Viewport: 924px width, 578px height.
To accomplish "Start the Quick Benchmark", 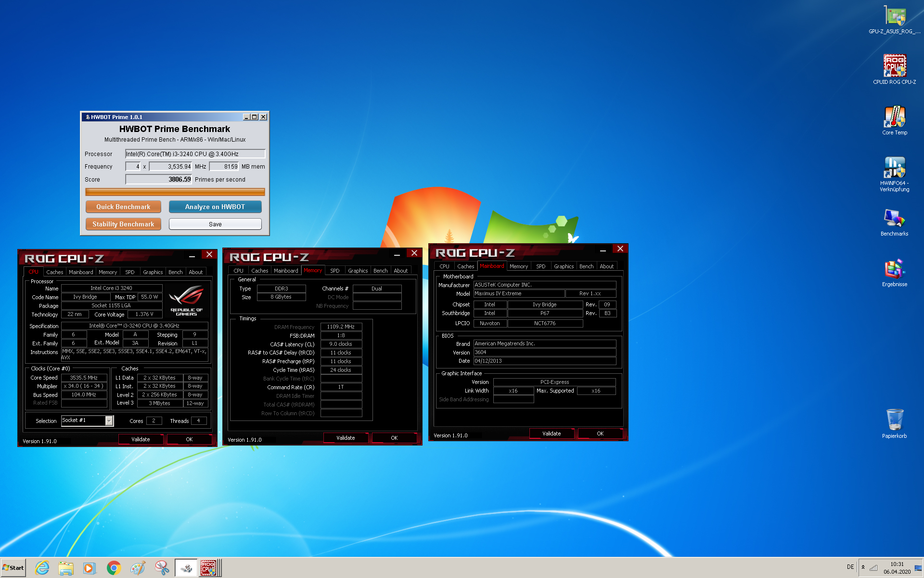I will 123,207.
